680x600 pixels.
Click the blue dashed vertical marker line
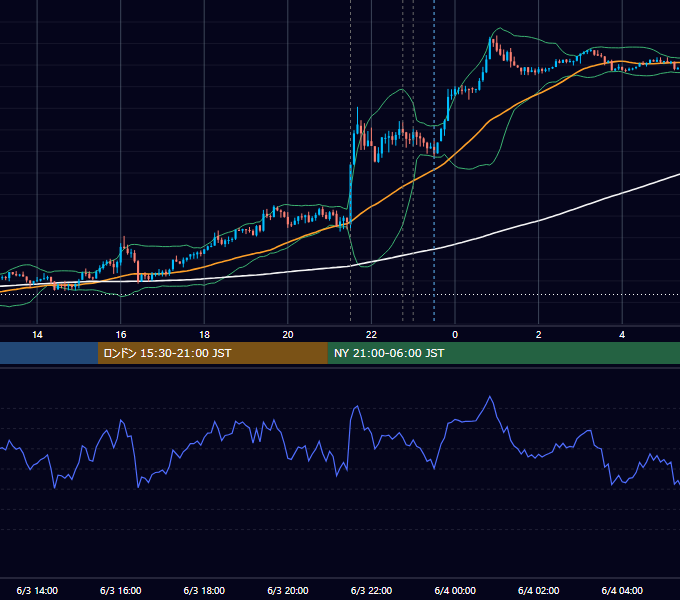(x=434, y=160)
